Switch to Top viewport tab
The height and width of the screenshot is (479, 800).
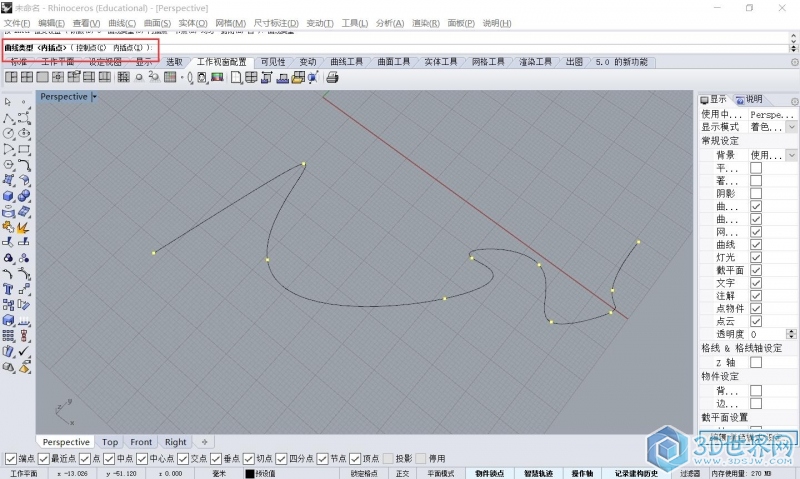pyautogui.click(x=110, y=442)
